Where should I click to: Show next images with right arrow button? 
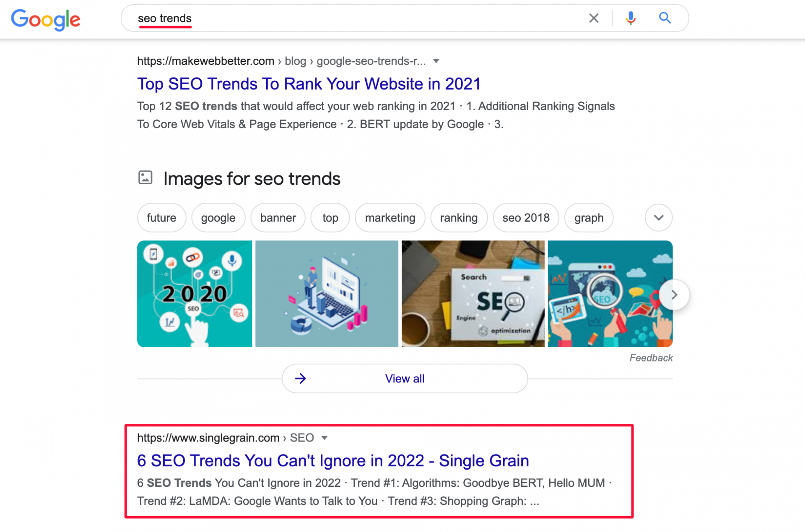click(674, 294)
